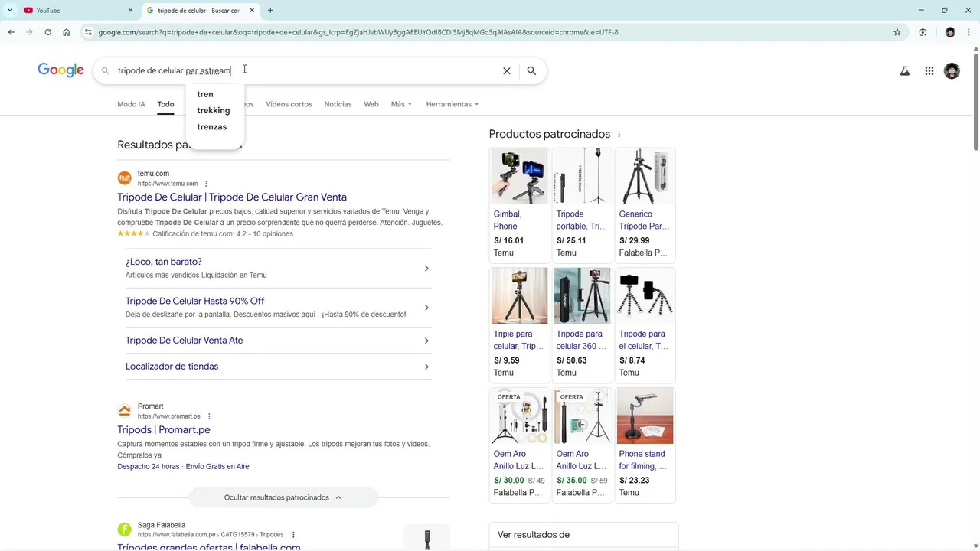The image size is (980, 551).
Task: Open Tripode De Celular Gran Venta link
Action: click(x=232, y=197)
